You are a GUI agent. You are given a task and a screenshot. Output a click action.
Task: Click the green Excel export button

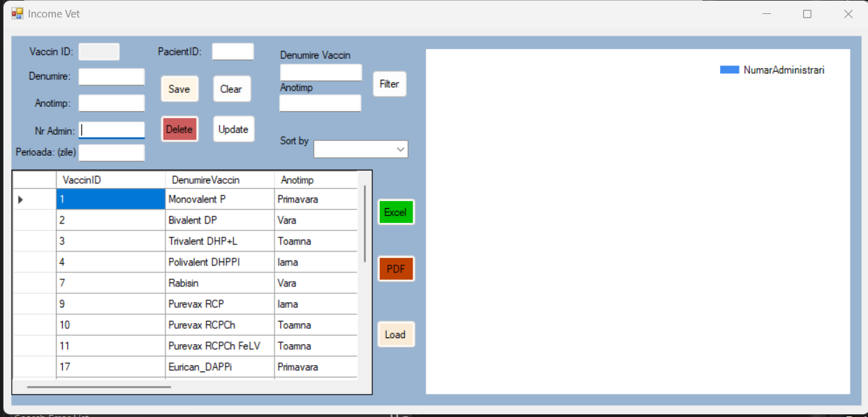pos(396,212)
